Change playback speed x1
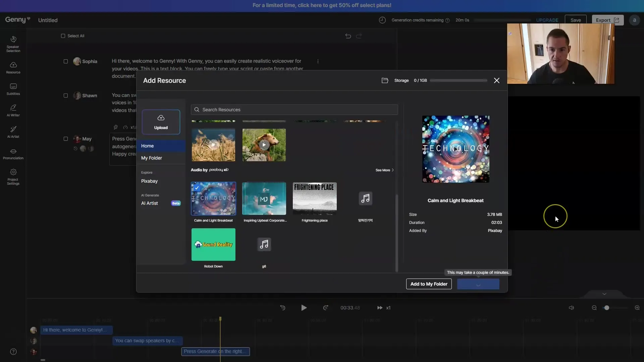This screenshot has height=362, width=644. click(384, 308)
